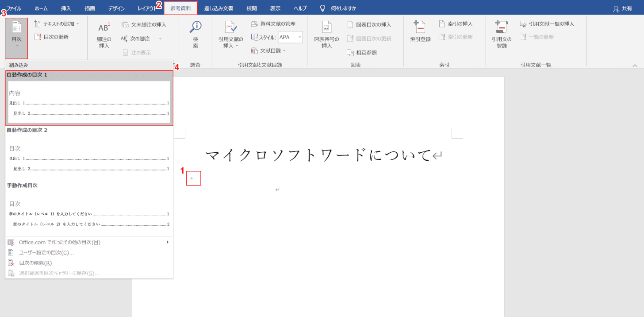Click 一覧の更新 update table button

(x=536, y=37)
